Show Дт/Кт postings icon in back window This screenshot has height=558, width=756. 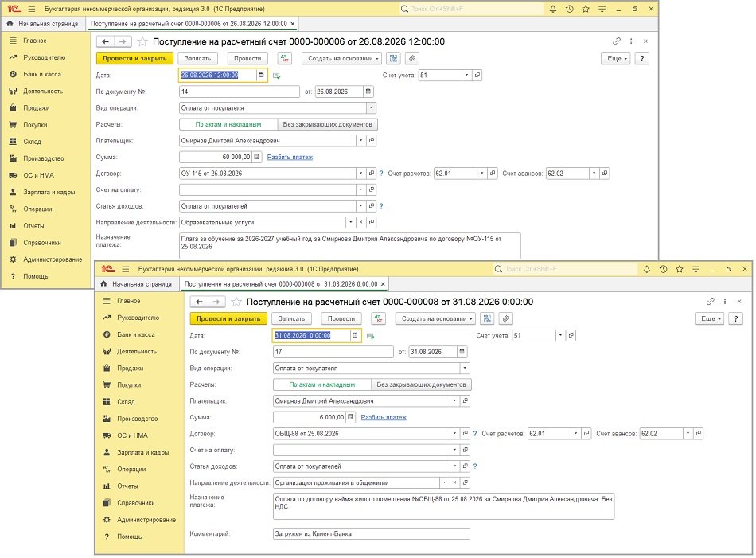285,58
